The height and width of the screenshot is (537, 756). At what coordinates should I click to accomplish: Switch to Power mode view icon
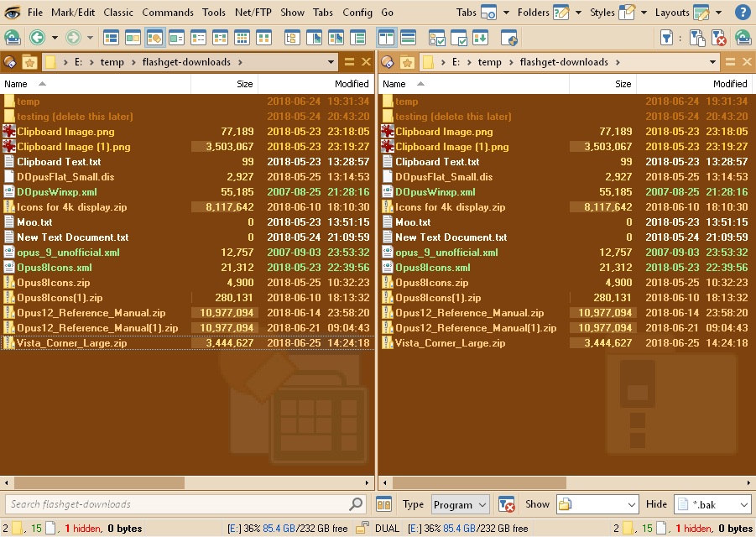click(198, 38)
